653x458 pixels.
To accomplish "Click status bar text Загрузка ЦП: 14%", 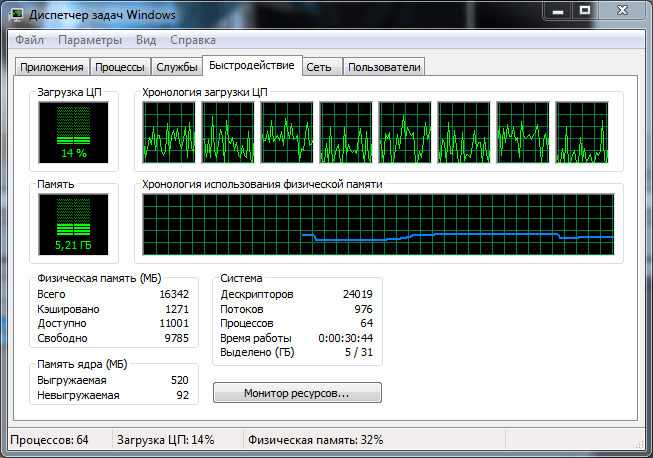I will (x=165, y=440).
